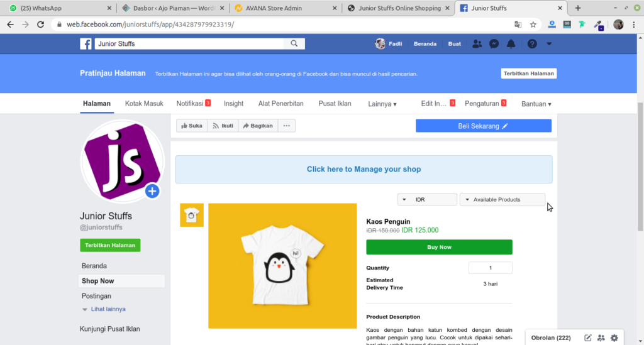
Task: Click Chrome profile avatar
Action: click(619, 25)
